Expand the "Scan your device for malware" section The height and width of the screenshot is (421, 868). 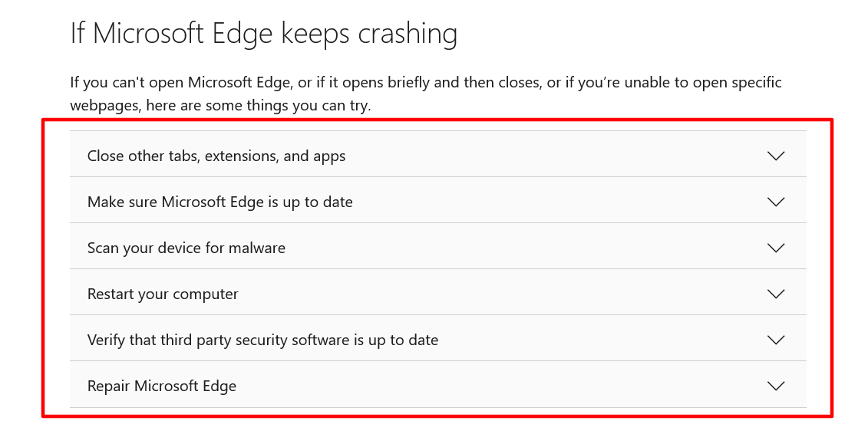(186, 248)
